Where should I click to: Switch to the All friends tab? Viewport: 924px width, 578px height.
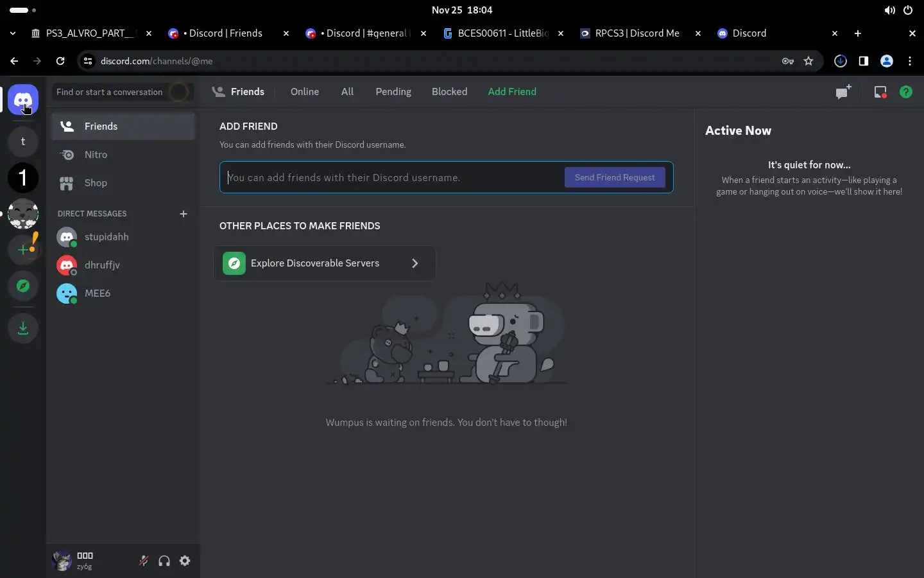pos(347,92)
